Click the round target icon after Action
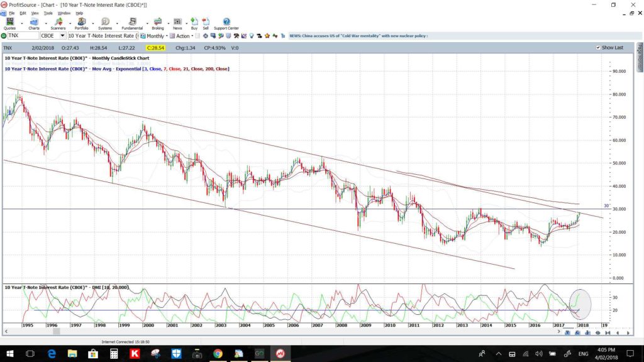The image size is (644, 362). (x=206, y=36)
